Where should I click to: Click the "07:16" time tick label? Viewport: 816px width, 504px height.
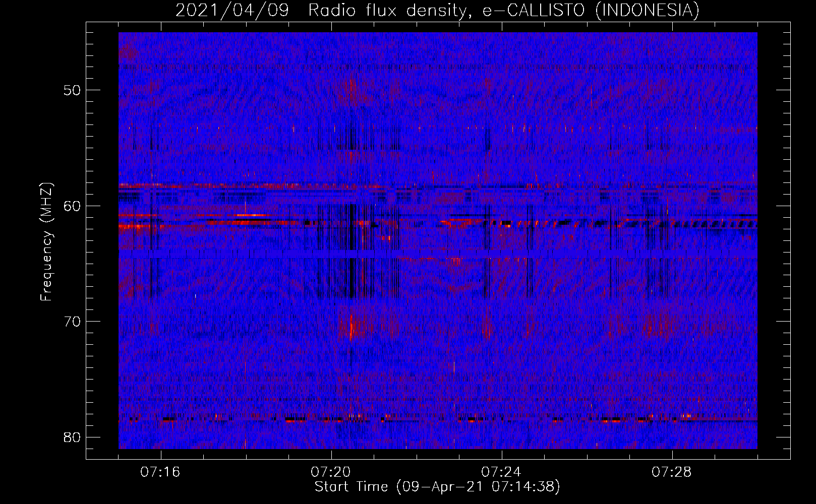point(160,472)
